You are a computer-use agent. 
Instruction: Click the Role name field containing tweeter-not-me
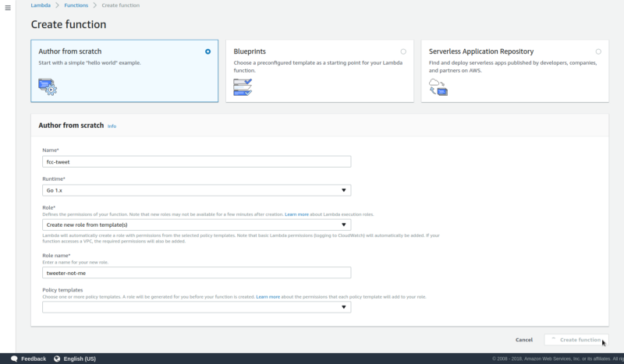click(197, 273)
